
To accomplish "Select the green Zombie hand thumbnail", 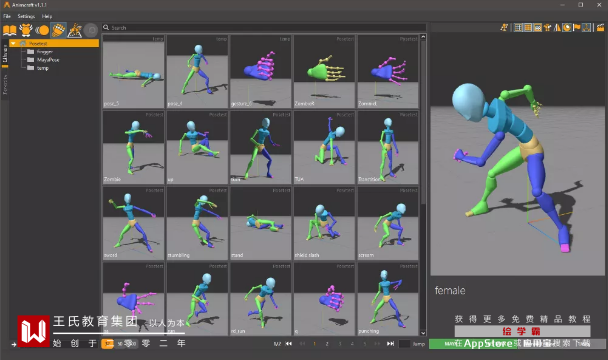I will pos(324,72).
